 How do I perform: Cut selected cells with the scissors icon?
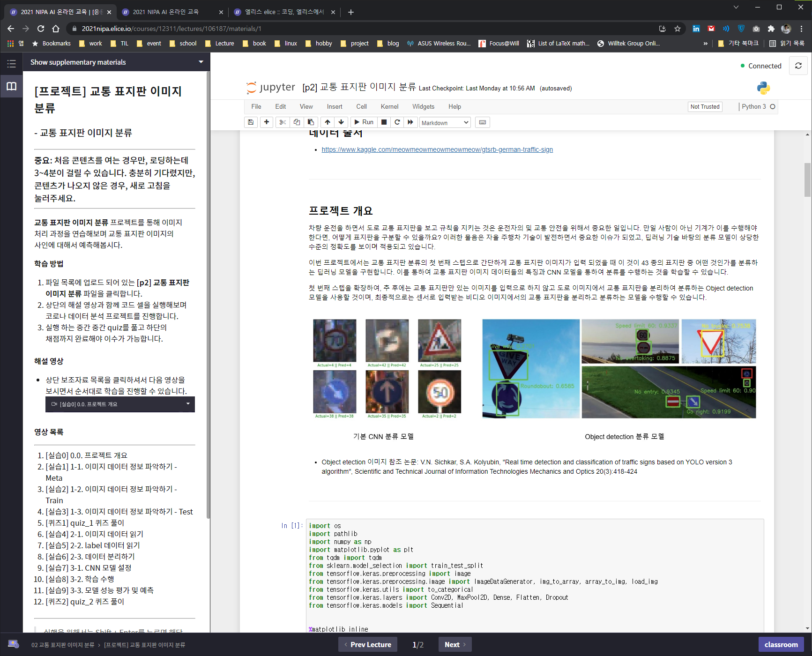point(283,122)
